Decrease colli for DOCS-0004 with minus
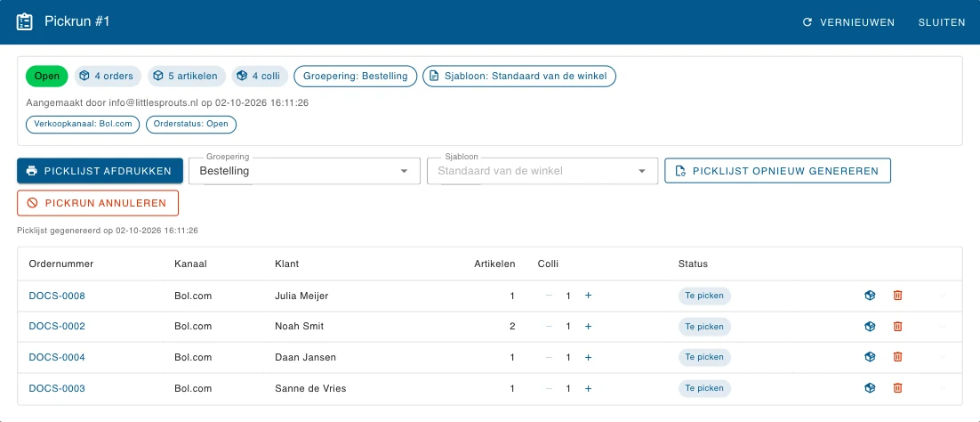 549,358
